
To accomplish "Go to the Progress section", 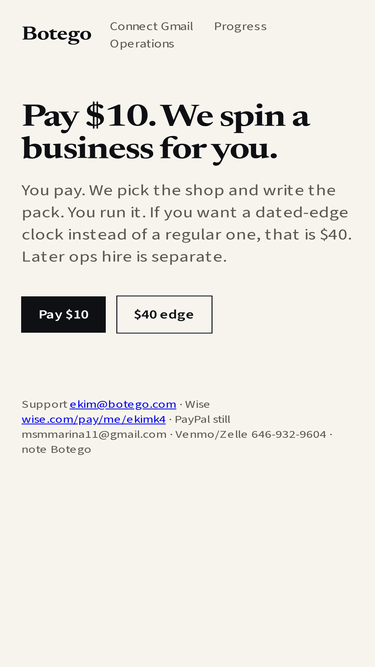I will click(x=240, y=26).
